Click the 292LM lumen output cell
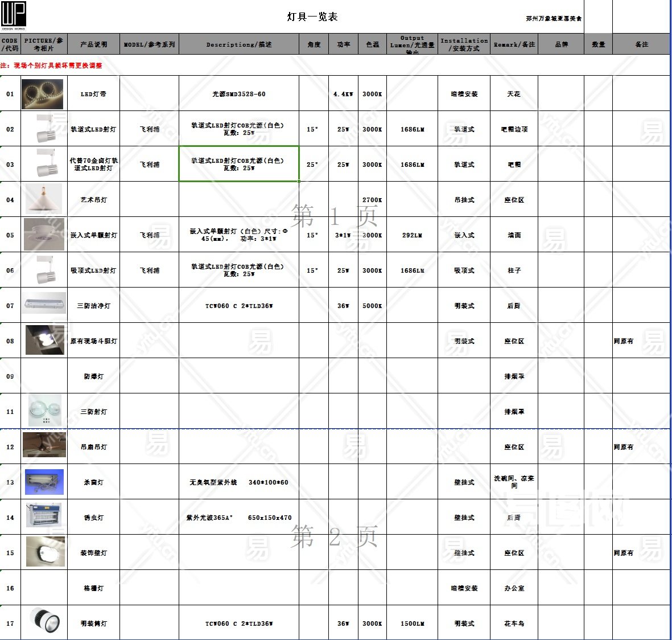 (412, 235)
